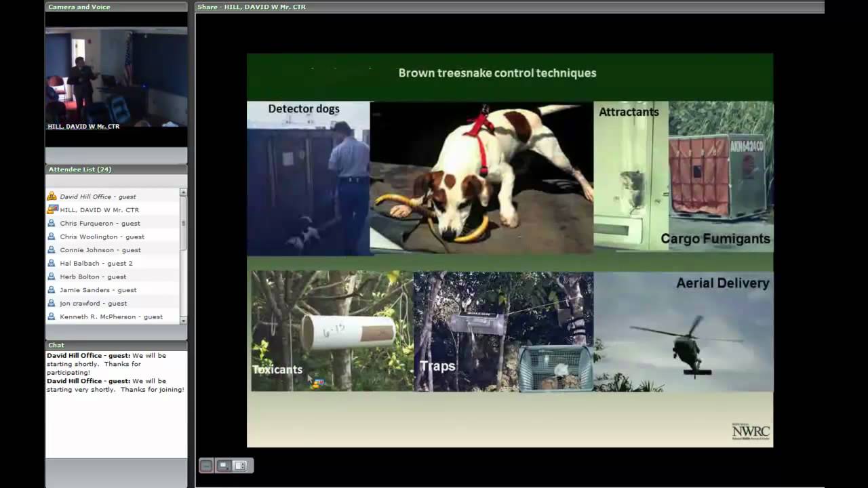Image resolution: width=868 pixels, height=488 pixels.
Task: Click the split-panel layout button in share toolbar
Action: [x=240, y=466]
